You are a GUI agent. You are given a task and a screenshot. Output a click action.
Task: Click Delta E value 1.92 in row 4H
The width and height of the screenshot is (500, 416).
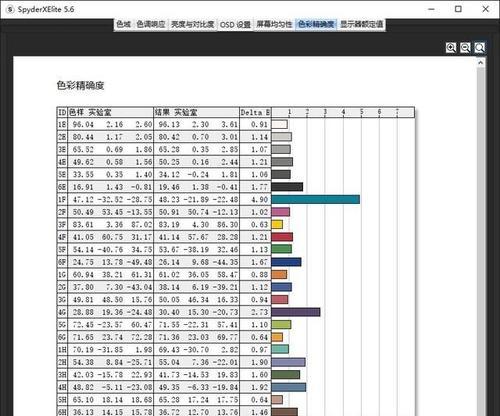[259, 387]
